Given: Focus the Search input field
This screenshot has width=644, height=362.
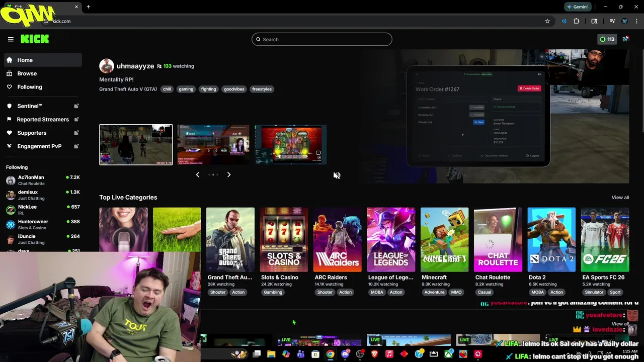Looking at the screenshot, I should [322, 39].
